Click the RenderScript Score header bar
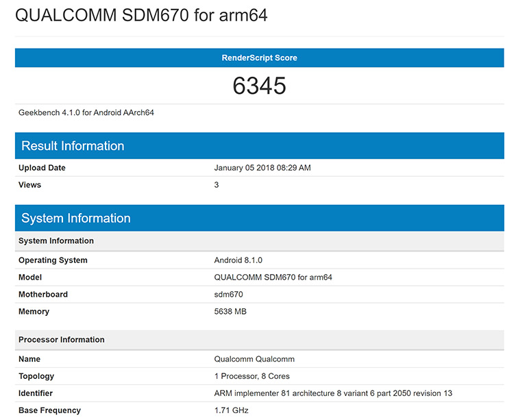The image size is (514, 420). pyautogui.click(x=259, y=58)
